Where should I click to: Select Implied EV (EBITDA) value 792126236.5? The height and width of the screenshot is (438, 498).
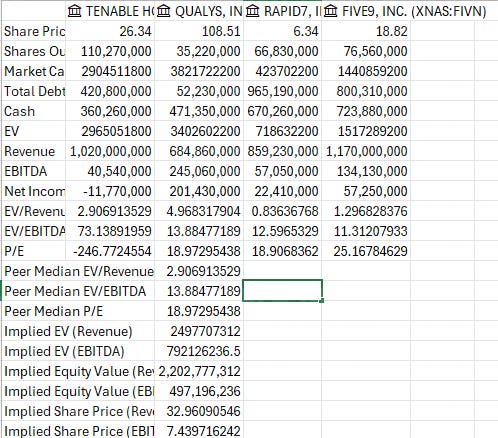tap(203, 351)
